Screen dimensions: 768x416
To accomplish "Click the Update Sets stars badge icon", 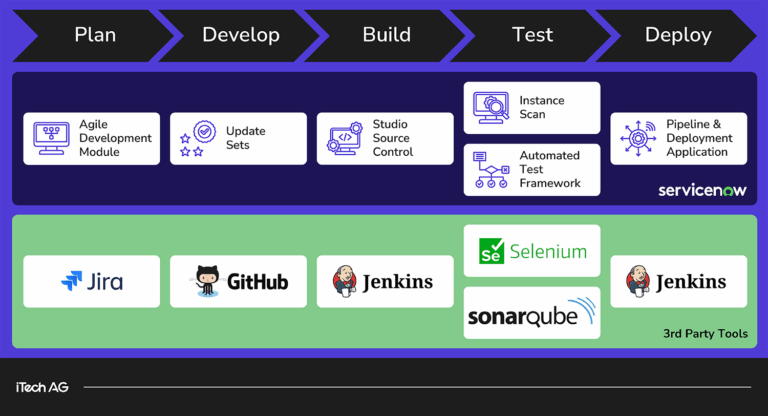I will pyautogui.click(x=194, y=139).
